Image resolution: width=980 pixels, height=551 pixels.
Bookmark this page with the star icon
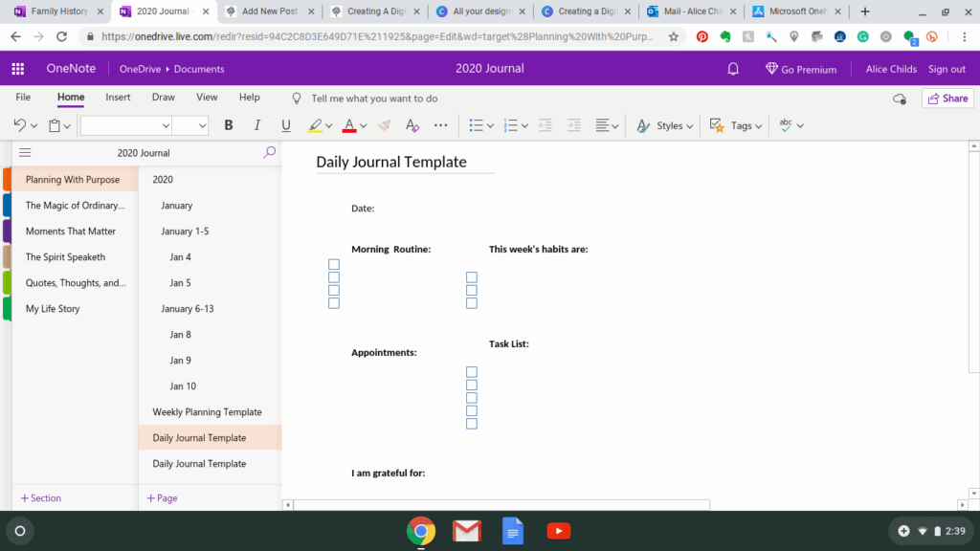coord(673,37)
